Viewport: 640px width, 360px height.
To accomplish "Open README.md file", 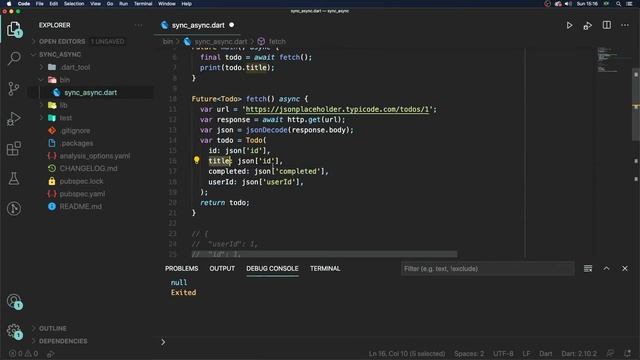I will point(80,207).
